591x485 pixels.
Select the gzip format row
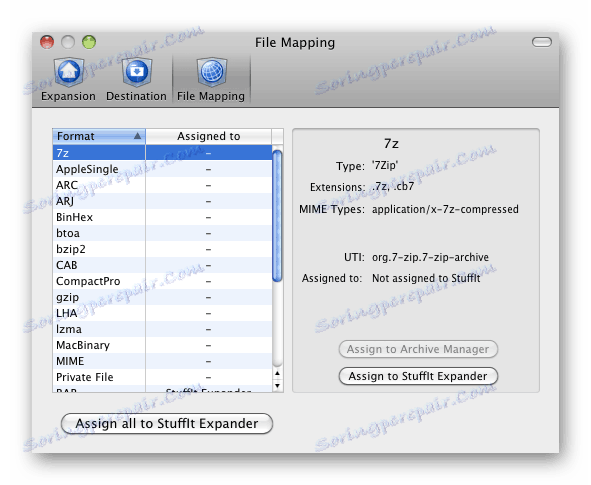pyautogui.click(x=162, y=297)
